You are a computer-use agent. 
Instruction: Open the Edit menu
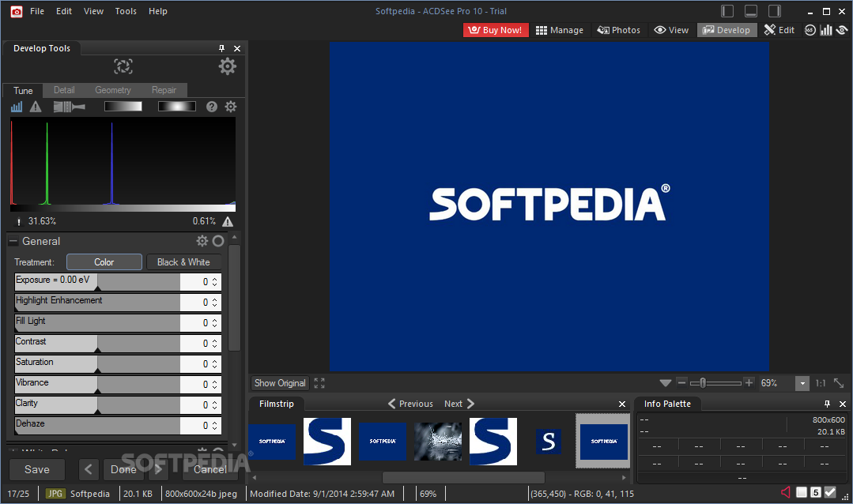click(x=64, y=11)
